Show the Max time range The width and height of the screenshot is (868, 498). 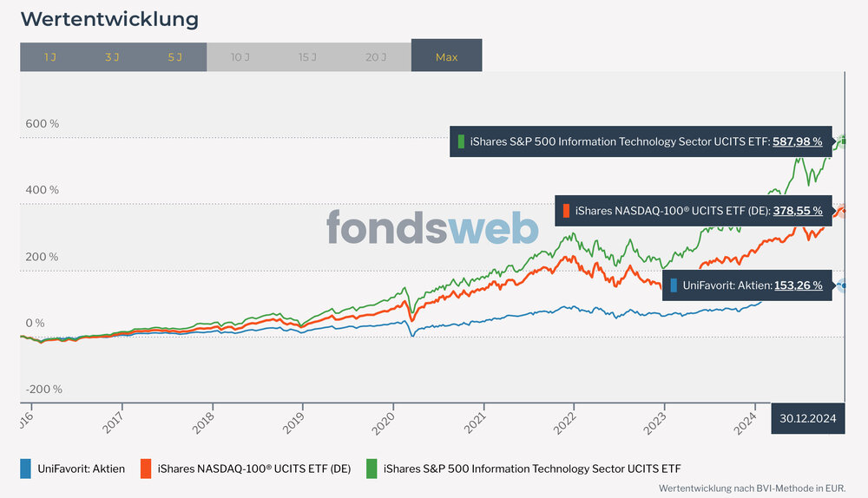tap(446, 57)
